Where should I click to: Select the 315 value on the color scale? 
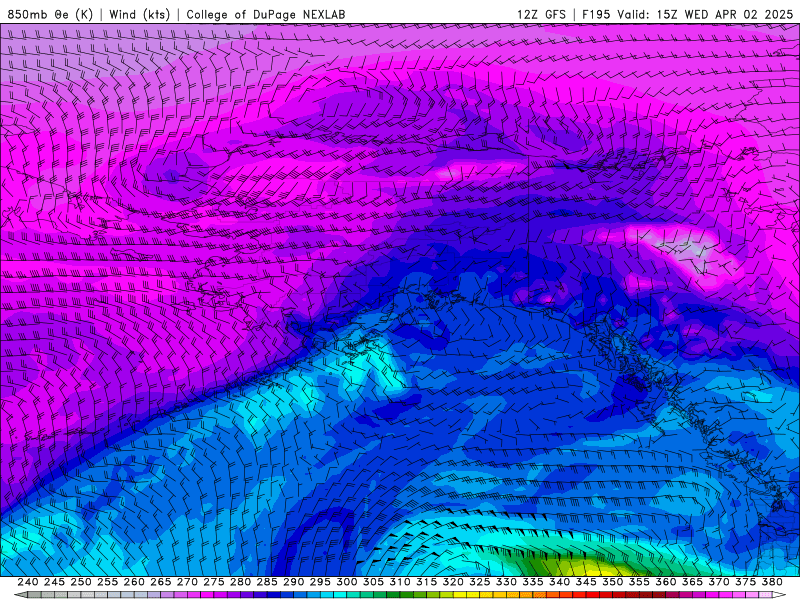(427, 582)
